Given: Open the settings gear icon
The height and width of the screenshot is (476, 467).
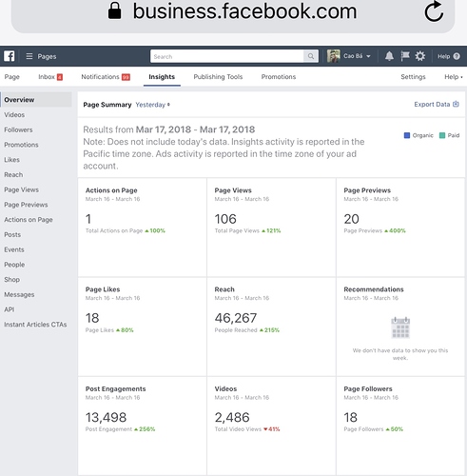Looking at the screenshot, I should point(420,56).
